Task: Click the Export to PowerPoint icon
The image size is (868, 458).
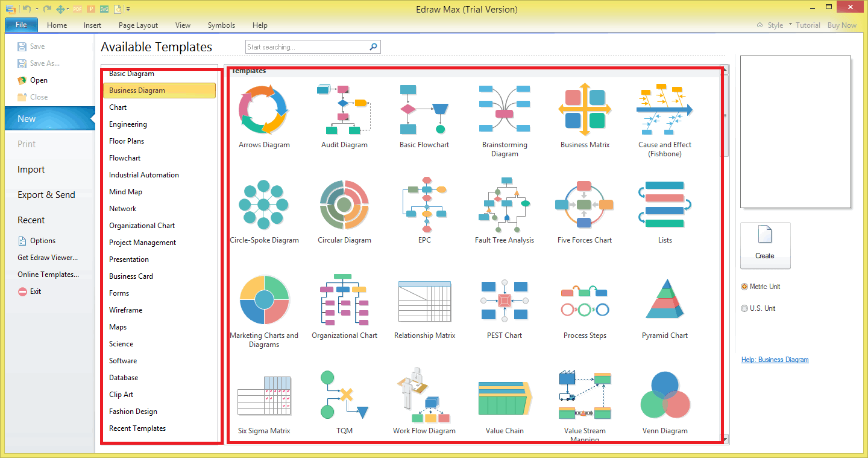Action: point(91,9)
